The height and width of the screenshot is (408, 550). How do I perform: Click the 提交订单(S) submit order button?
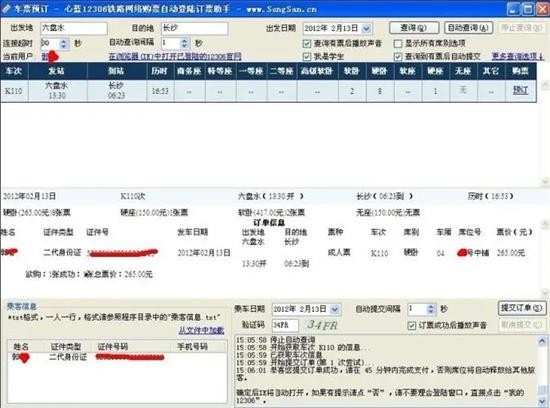tap(522, 308)
